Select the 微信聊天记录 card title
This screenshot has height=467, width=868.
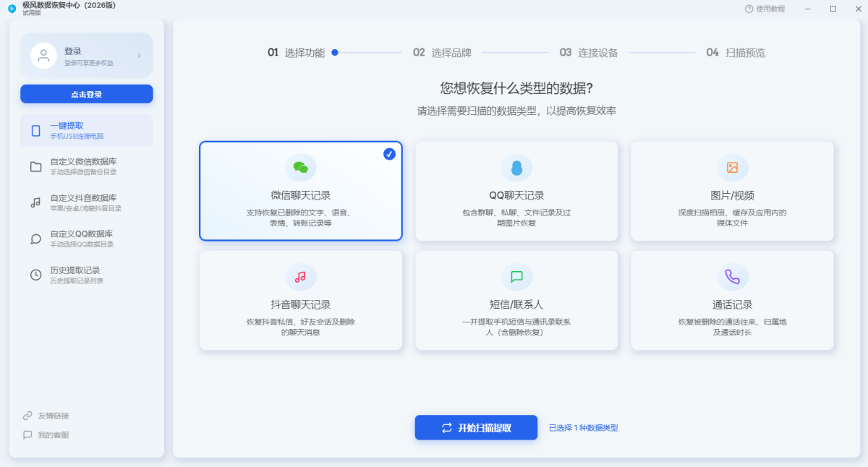300,195
